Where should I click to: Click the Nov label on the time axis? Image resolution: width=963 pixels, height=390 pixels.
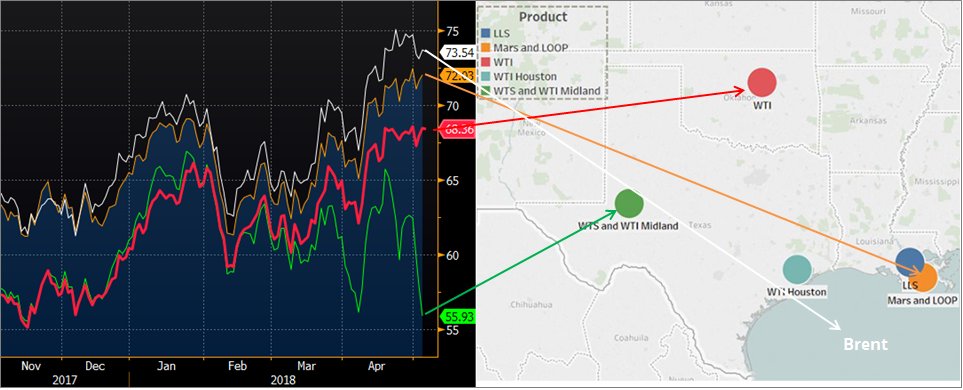tap(31, 366)
